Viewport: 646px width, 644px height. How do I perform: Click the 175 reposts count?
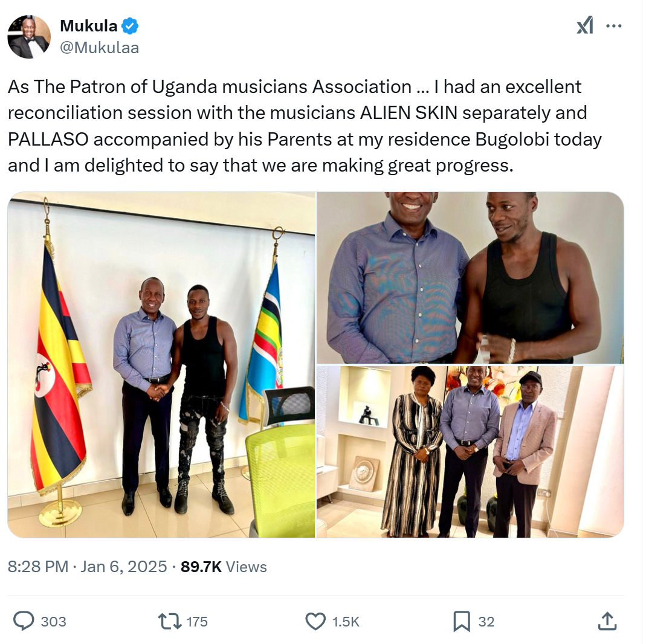click(197, 622)
